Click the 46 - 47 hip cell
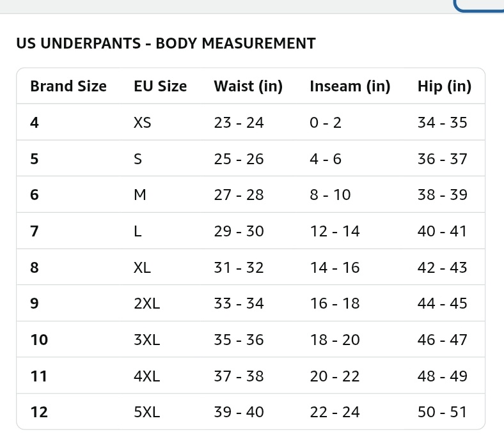Image resolution: width=504 pixels, height=446 pixels. click(443, 340)
